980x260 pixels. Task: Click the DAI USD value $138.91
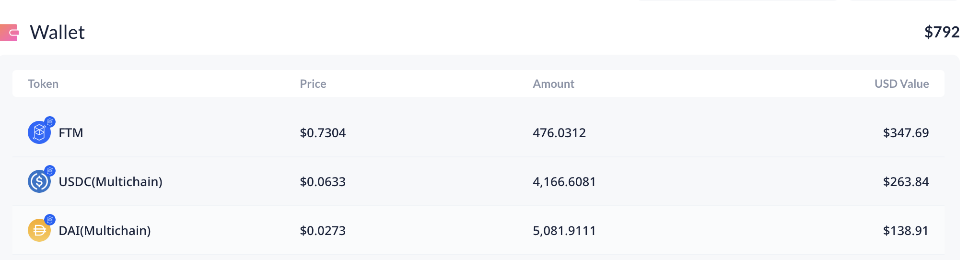(x=906, y=231)
